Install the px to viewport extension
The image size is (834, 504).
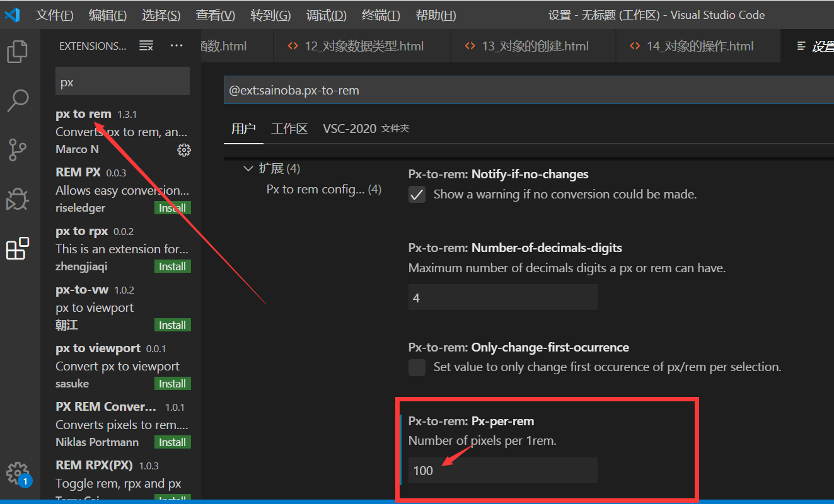point(172,384)
